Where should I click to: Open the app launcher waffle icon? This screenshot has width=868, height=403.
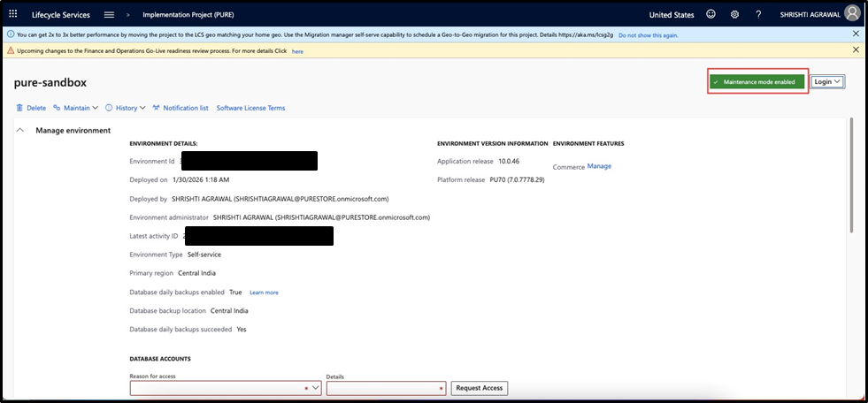[x=13, y=14]
